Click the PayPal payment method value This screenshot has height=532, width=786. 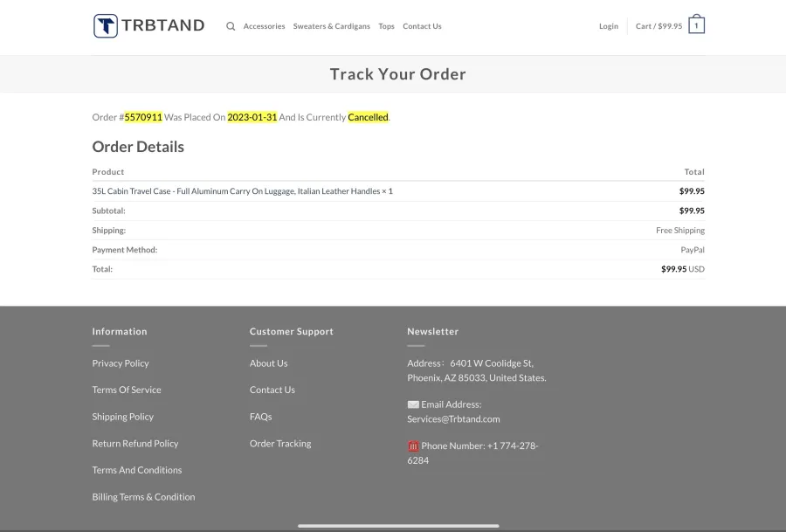[693, 250]
